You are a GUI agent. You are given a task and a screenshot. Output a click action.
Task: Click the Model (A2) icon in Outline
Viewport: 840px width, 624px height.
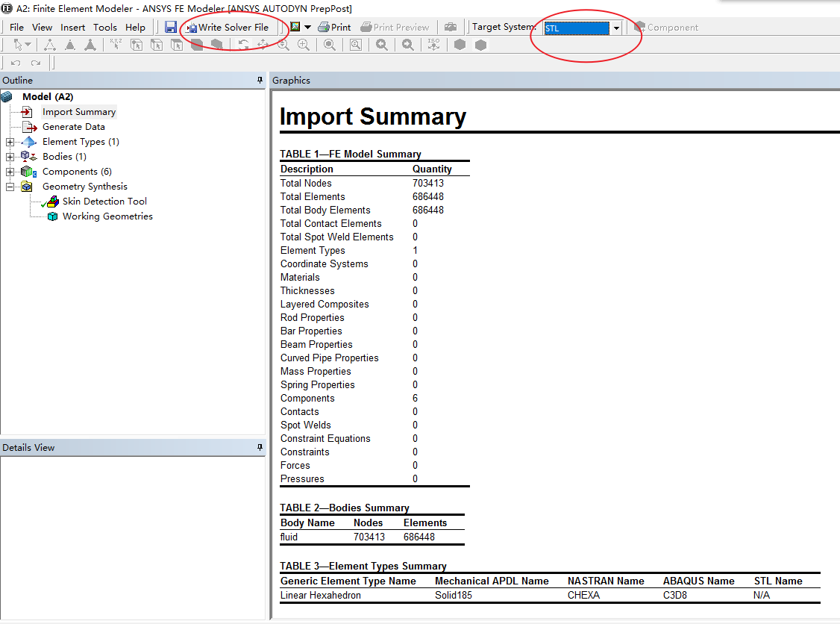[7, 97]
